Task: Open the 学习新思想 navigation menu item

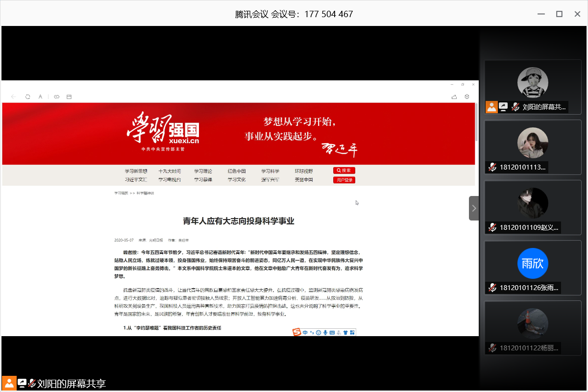Action: click(136, 171)
